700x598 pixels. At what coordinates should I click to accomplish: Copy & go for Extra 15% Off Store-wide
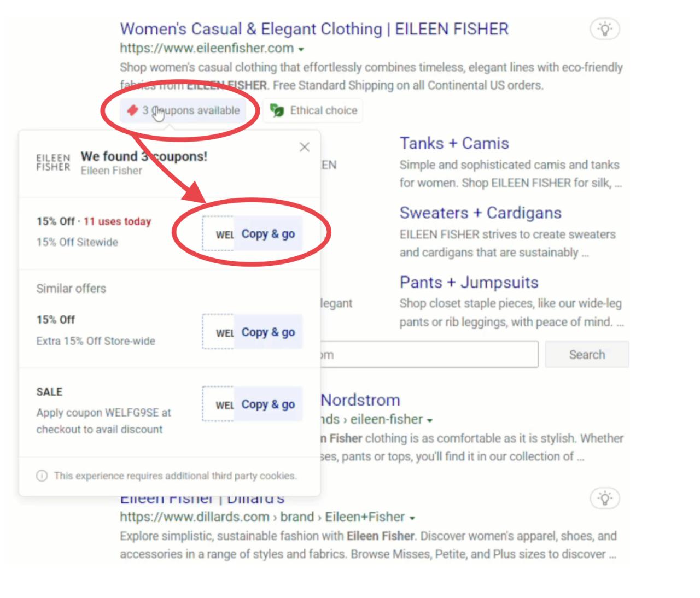tap(268, 332)
